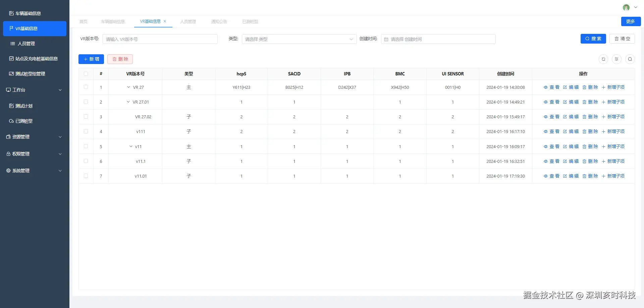Click the refresh table icon
This screenshot has height=308, width=644.
coord(603,59)
